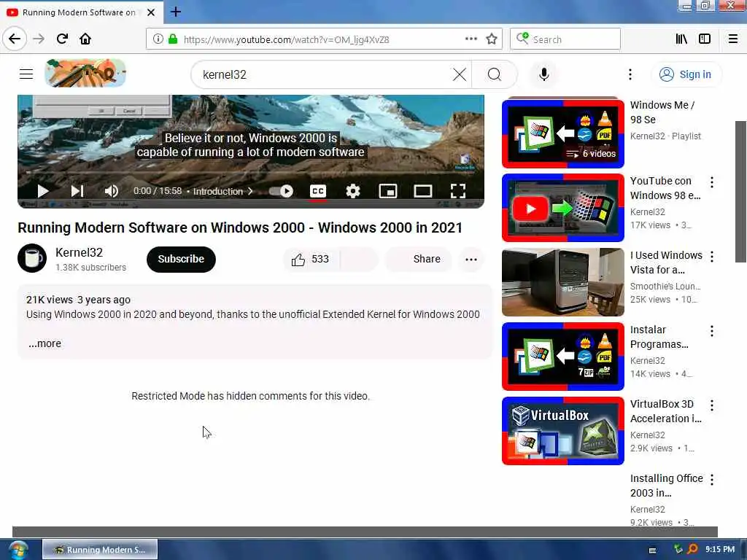The height and width of the screenshot is (560, 747).
Task: Clear the kernel32 search query
Action: point(460,74)
